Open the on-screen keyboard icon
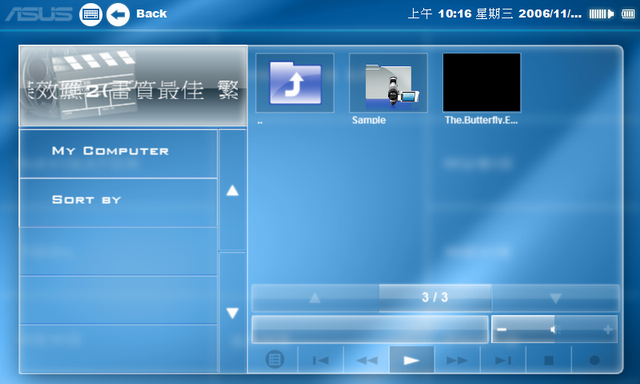The image size is (640, 384). [x=91, y=15]
